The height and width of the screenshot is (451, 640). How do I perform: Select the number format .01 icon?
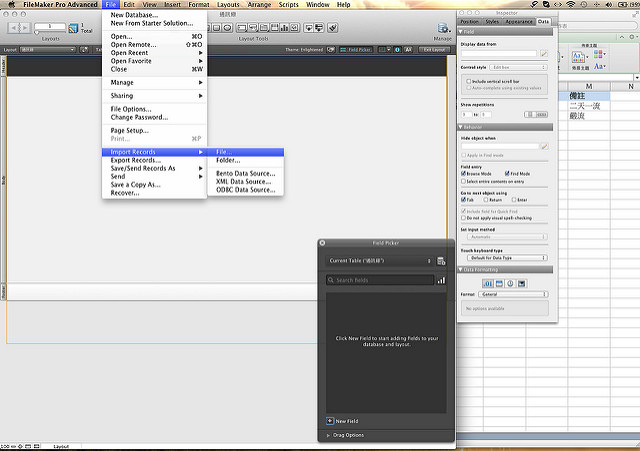[488, 283]
